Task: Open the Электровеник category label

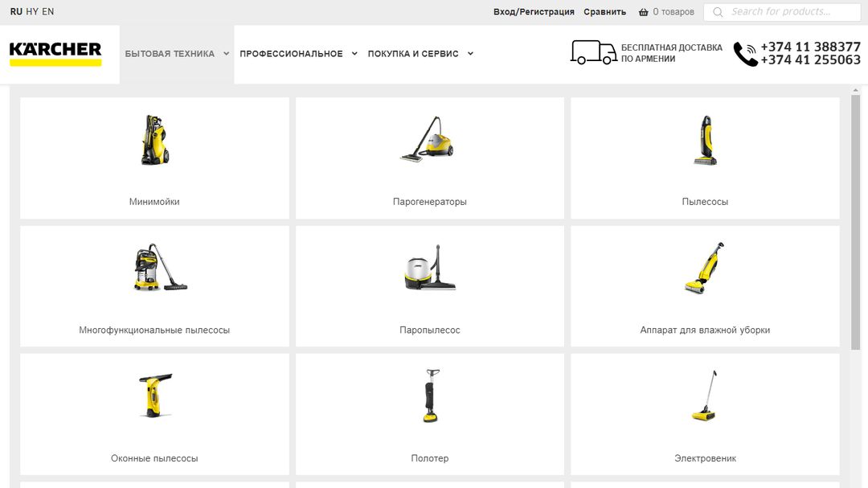Action: 705,458
